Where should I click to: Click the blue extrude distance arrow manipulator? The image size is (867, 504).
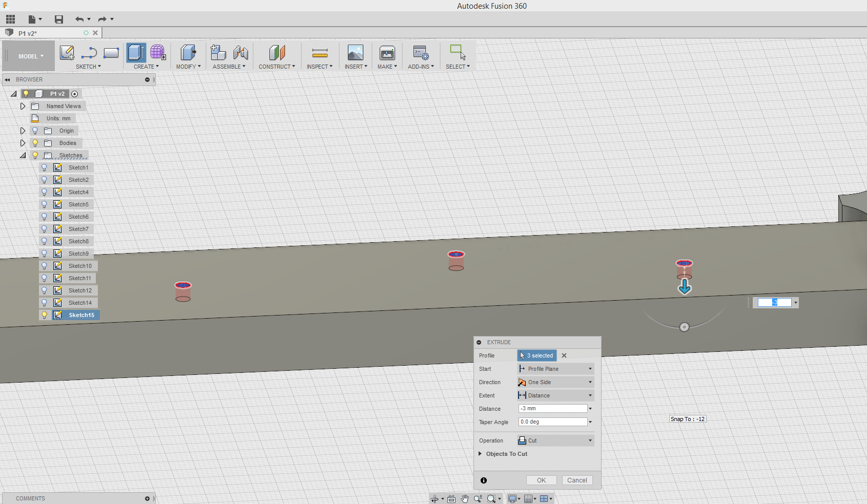[x=685, y=287]
